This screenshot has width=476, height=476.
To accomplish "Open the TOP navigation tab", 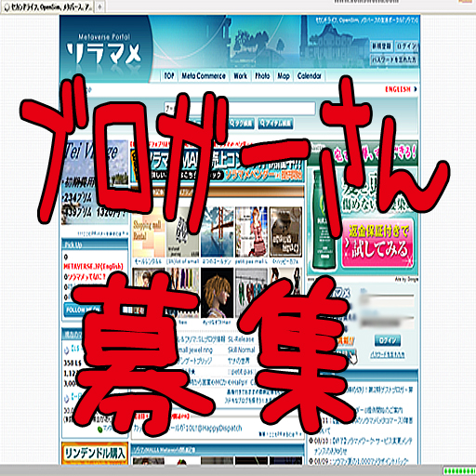I will (x=169, y=76).
